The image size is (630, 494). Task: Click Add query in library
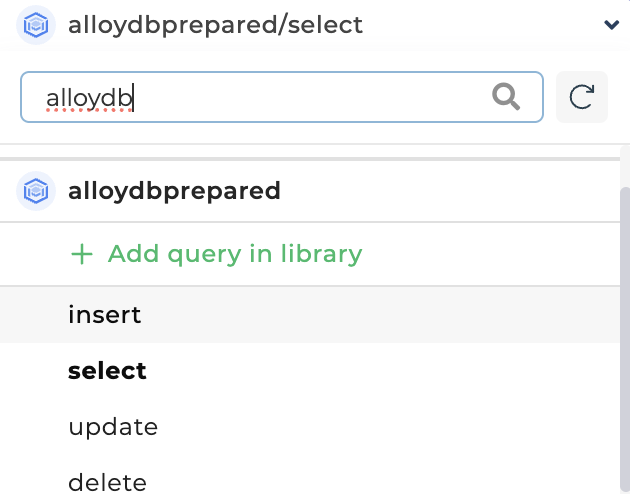(x=234, y=254)
